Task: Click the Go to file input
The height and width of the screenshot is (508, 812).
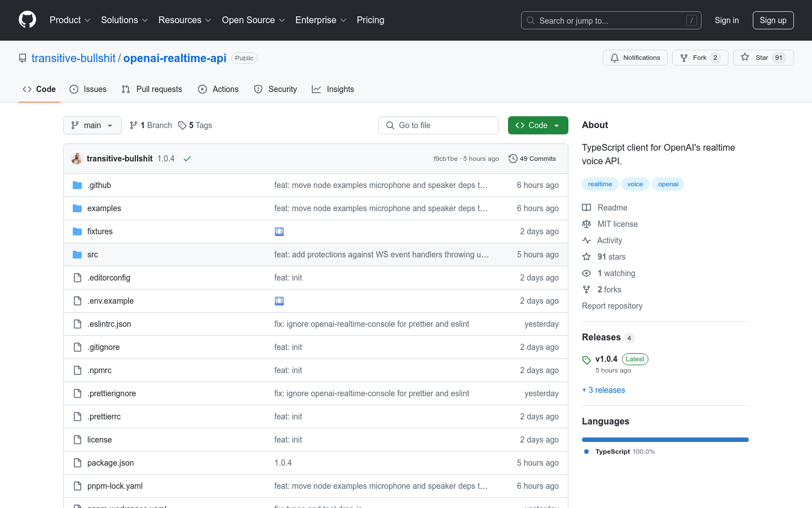Action: pyautogui.click(x=439, y=125)
